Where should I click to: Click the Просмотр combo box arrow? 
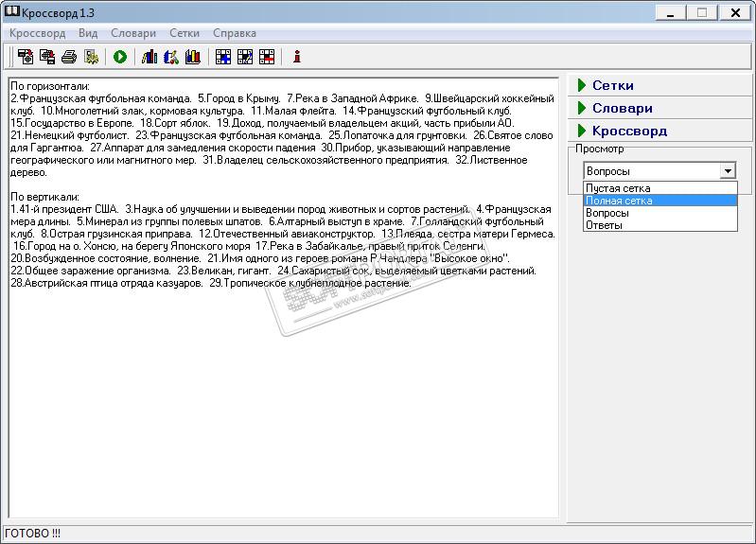point(728,170)
